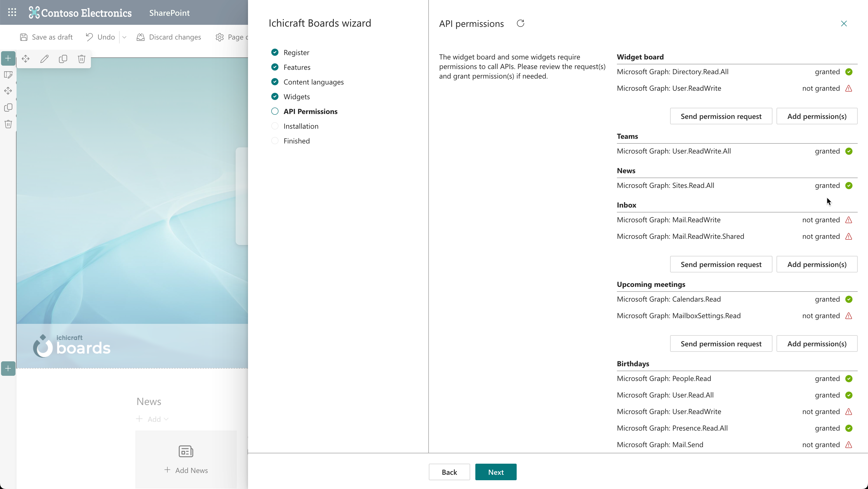
Task: Add a new section below the banner
Action: [x=8, y=368]
